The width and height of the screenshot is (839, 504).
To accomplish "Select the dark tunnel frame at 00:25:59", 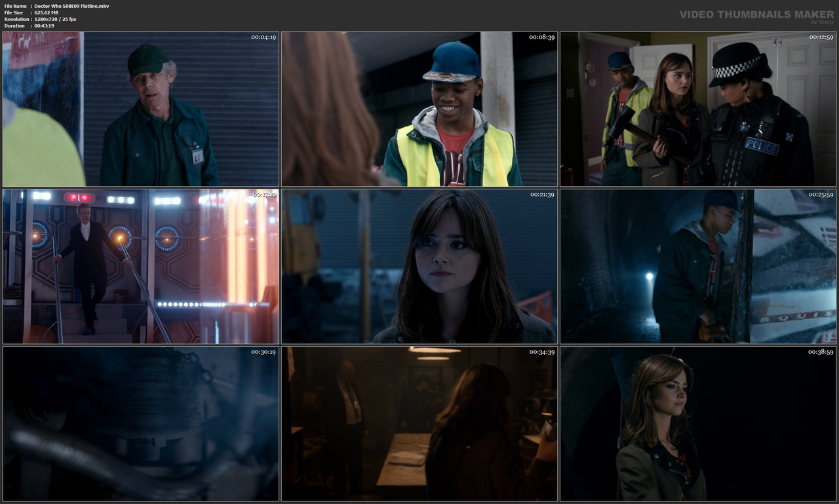I will (x=698, y=266).
